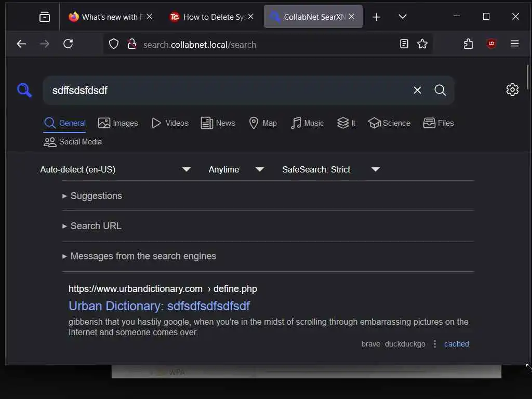View site connection security lock icon
Image resolution: width=532 pixels, height=399 pixels.
pos(131,44)
